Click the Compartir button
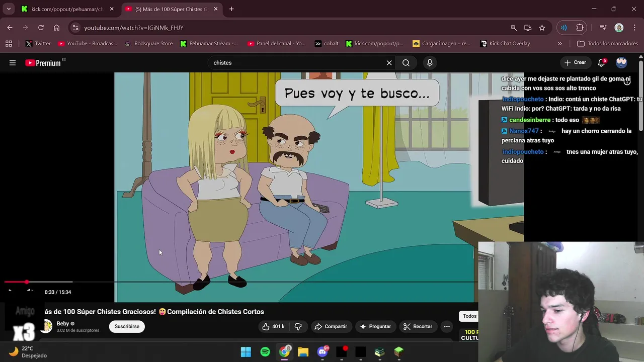644x362 pixels. coord(331,326)
